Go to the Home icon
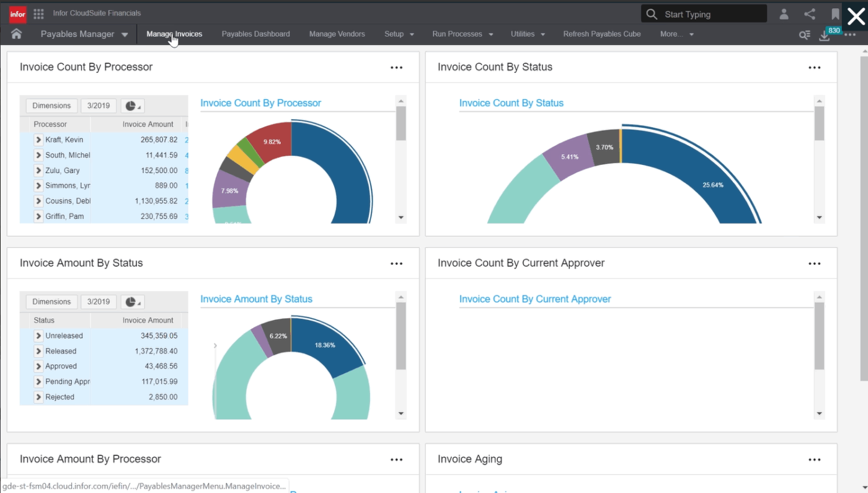The width and height of the screenshot is (868, 493). pos(17,34)
